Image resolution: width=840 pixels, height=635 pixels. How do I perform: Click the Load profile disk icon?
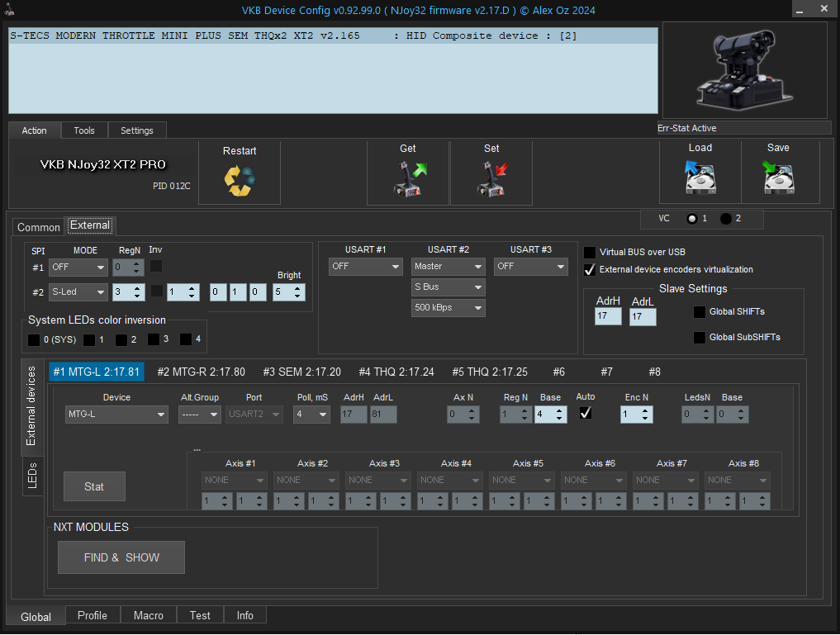click(700, 177)
